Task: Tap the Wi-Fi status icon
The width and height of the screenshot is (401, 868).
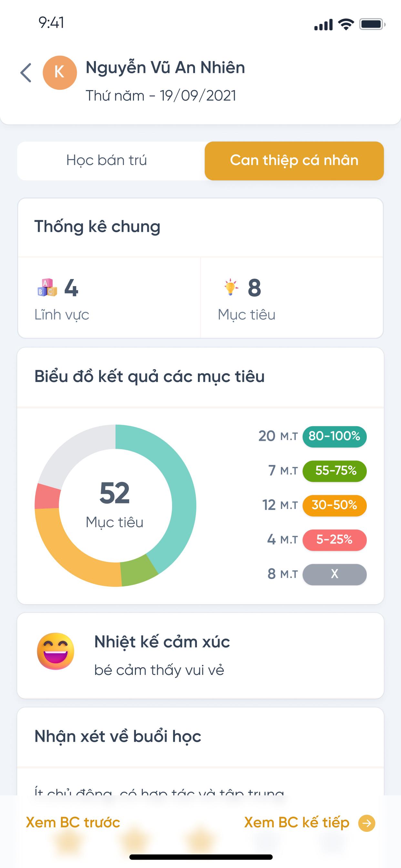Action: (x=346, y=24)
